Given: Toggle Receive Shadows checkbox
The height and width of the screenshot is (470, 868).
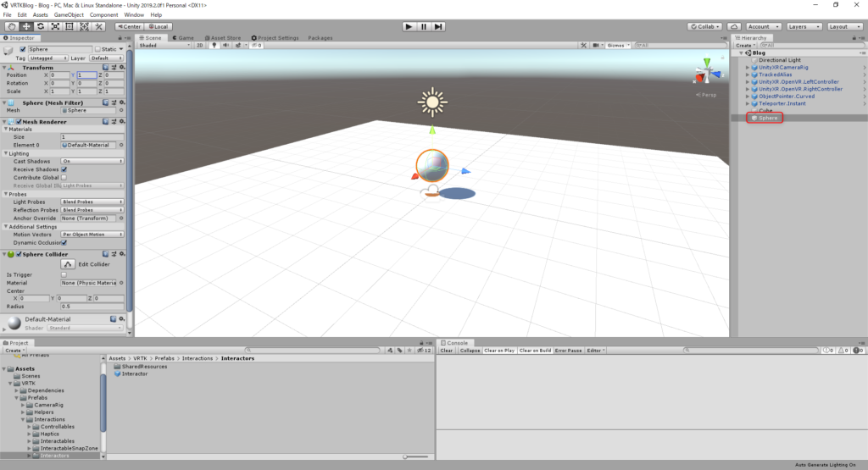Looking at the screenshot, I should tap(64, 169).
